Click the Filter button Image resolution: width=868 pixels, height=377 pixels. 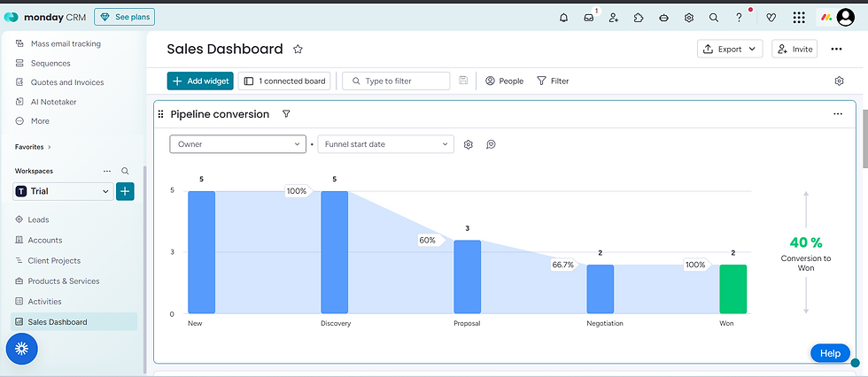coord(553,81)
